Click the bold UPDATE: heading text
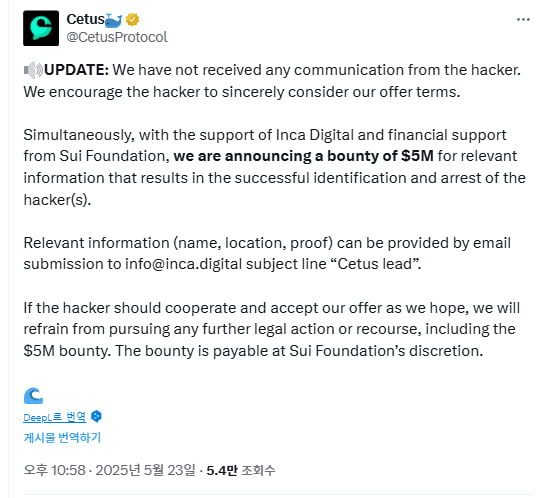543x498 pixels. click(x=77, y=70)
